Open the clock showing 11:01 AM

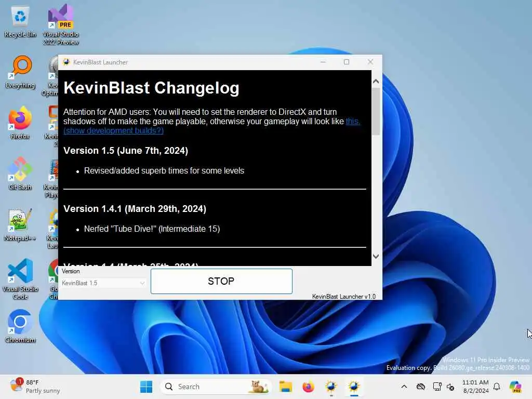point(475,387)
